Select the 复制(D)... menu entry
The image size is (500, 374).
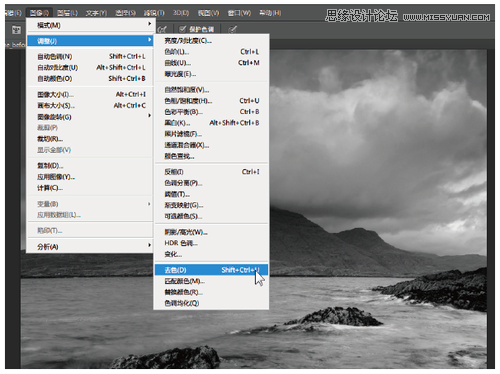tap(90, 165)
